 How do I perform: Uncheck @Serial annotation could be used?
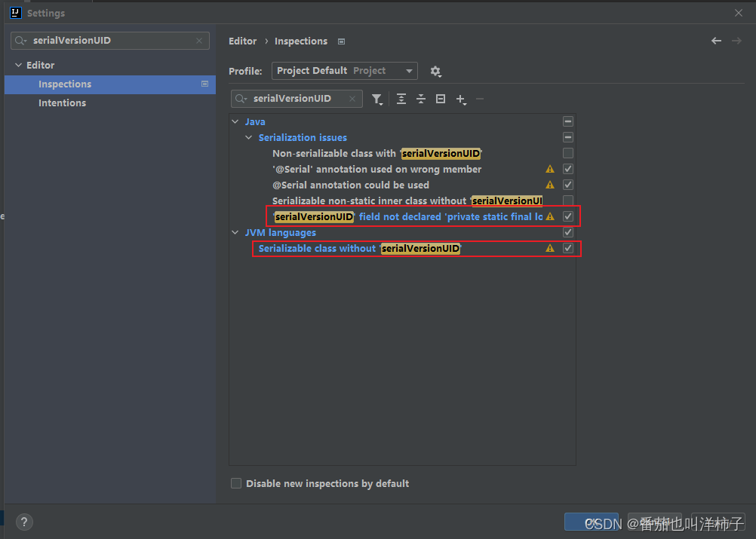tap(568, 185)
